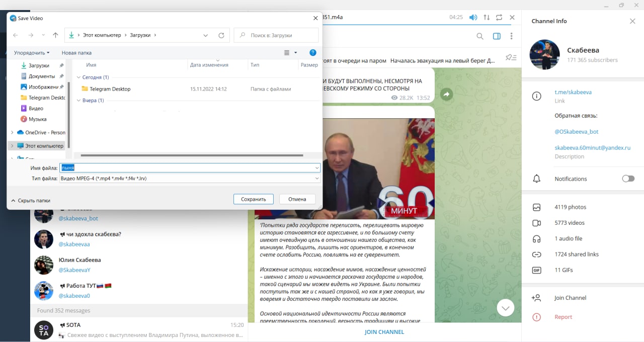Close the Telegram audio player bar

click(x=512, y=17)
